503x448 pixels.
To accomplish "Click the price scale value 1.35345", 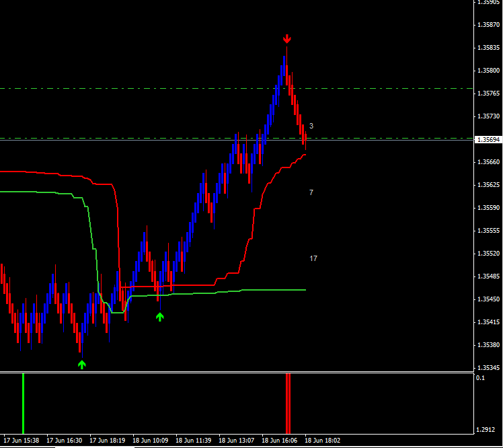I will [488, 368].
